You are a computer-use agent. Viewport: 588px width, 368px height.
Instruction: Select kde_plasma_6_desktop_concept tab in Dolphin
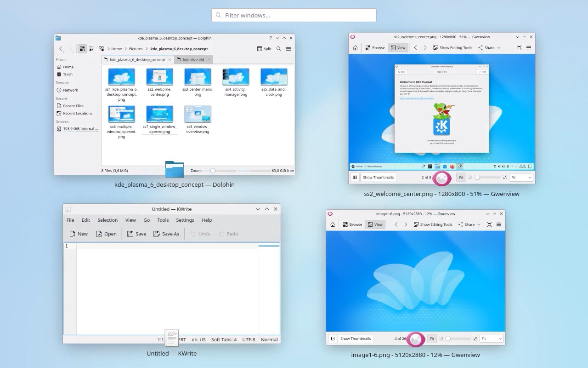point(137,59)
